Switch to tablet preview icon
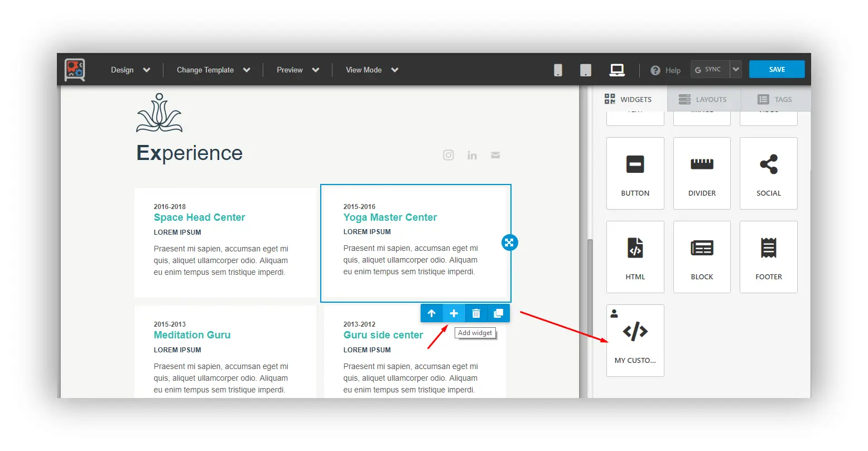868x451 pixels. coord(586,70)
